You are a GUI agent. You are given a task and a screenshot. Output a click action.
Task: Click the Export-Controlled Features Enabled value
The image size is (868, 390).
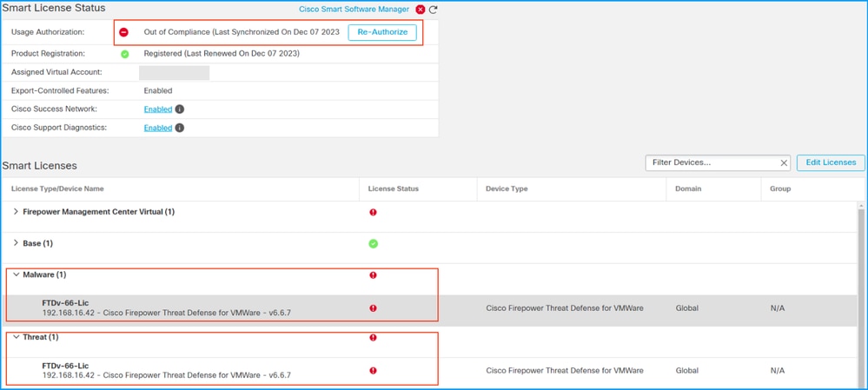[158, 90]
